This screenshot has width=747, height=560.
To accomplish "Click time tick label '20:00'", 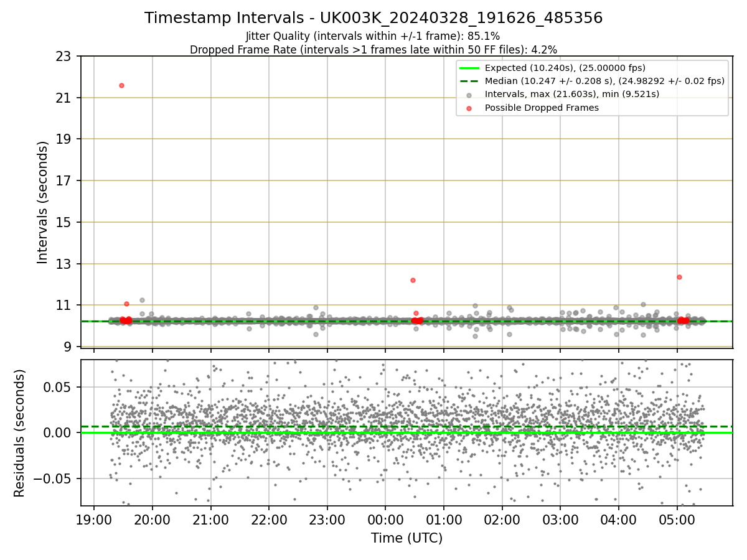I will click(x=153, y=520).
